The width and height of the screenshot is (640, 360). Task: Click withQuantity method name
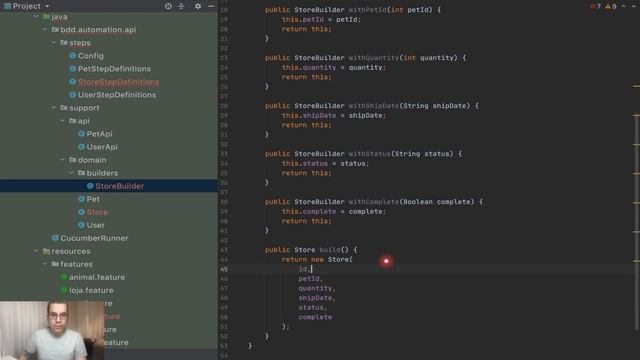373,58
